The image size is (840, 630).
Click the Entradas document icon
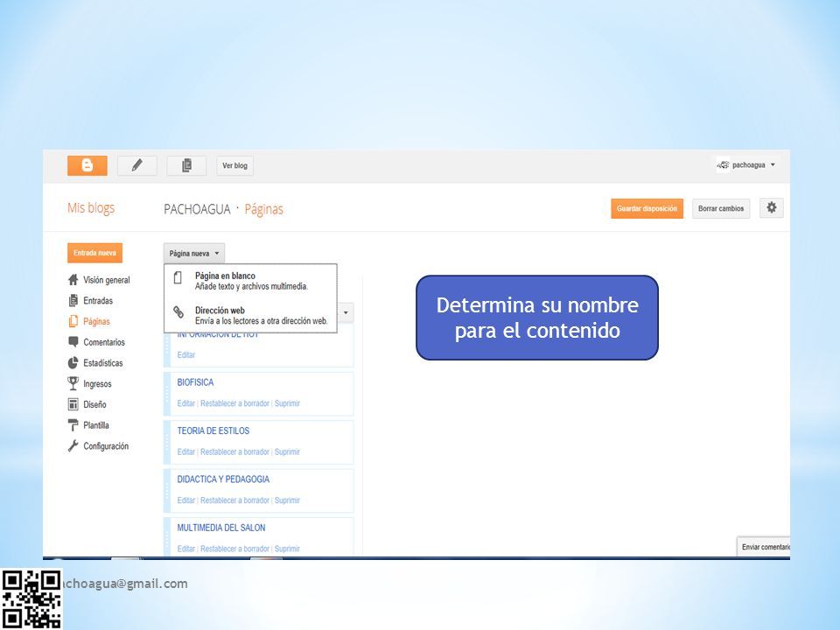[x=73, y=300]
